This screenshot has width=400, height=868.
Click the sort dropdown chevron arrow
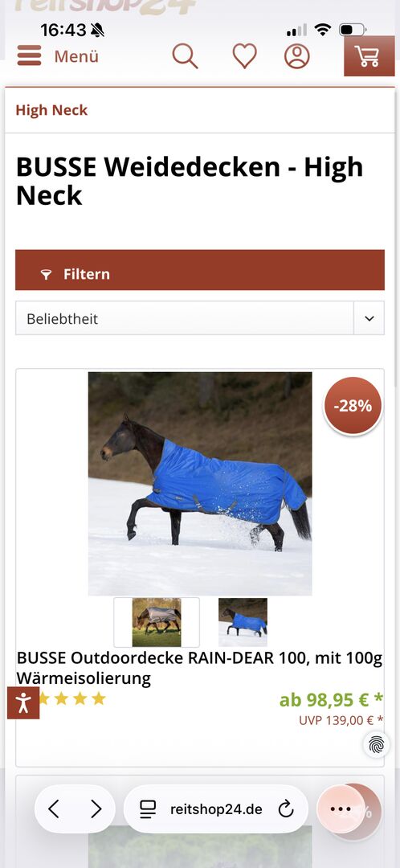pos(369,318)
